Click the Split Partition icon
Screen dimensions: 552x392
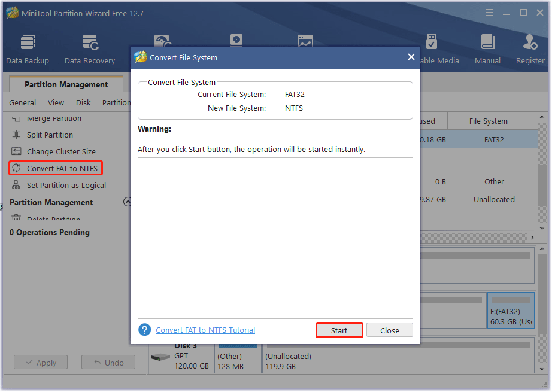[x=16, y=135]
